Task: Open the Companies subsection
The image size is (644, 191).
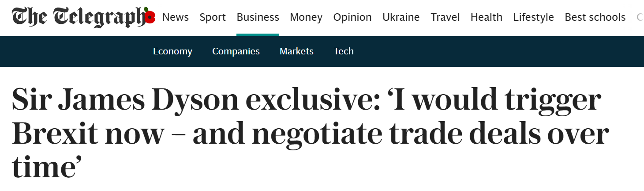Action: [x=236, y=51]
